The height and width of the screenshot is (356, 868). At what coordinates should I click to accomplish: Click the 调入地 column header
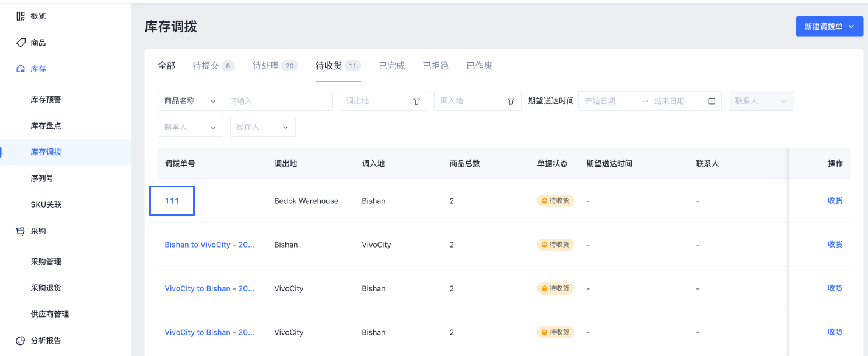tap(374, 164)
